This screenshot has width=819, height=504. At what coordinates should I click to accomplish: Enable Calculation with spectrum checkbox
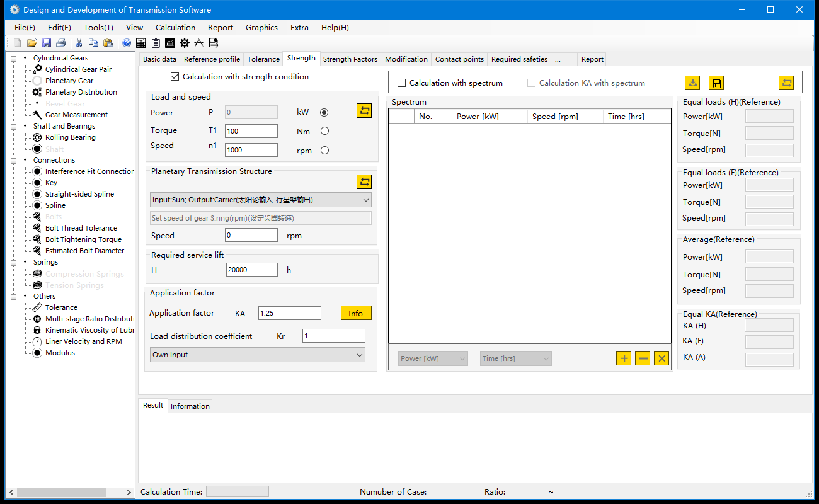point(402,83)
